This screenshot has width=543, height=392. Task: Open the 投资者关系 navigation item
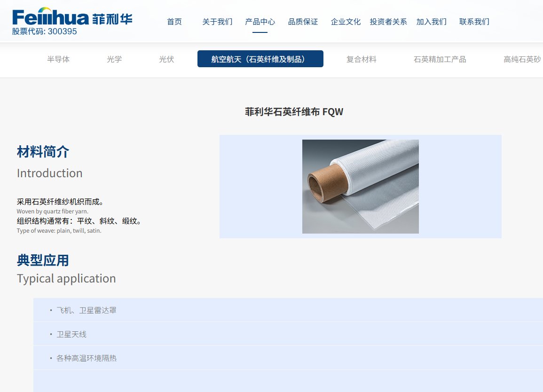(388, 22)
